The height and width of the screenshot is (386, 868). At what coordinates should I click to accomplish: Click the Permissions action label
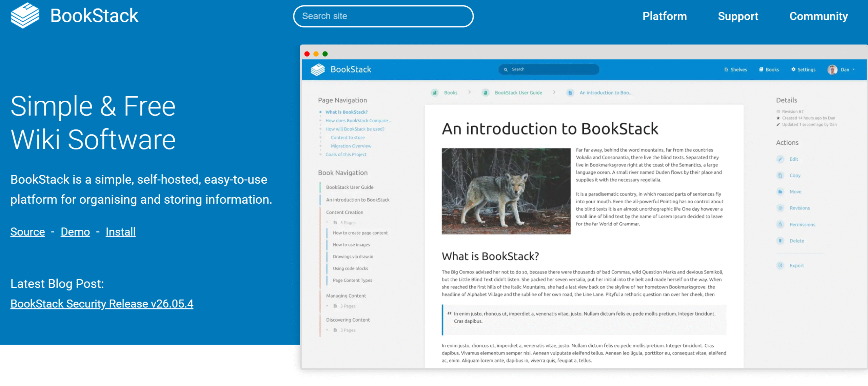[x=802, y=224]
